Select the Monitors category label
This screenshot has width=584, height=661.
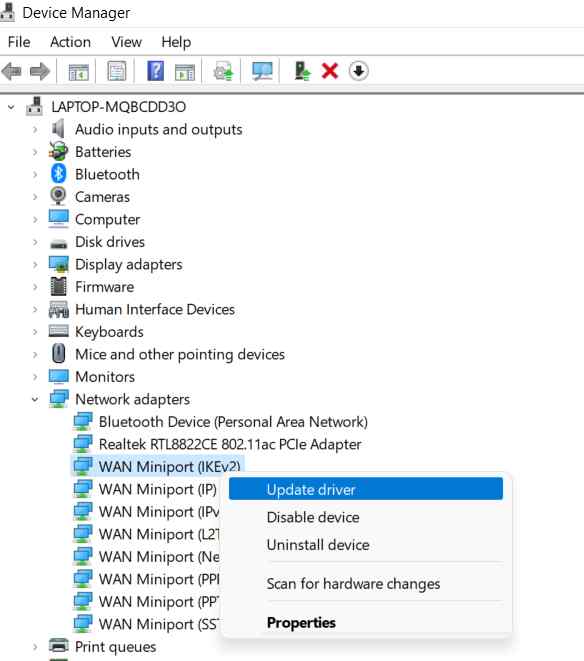click(x=105, y=376)
